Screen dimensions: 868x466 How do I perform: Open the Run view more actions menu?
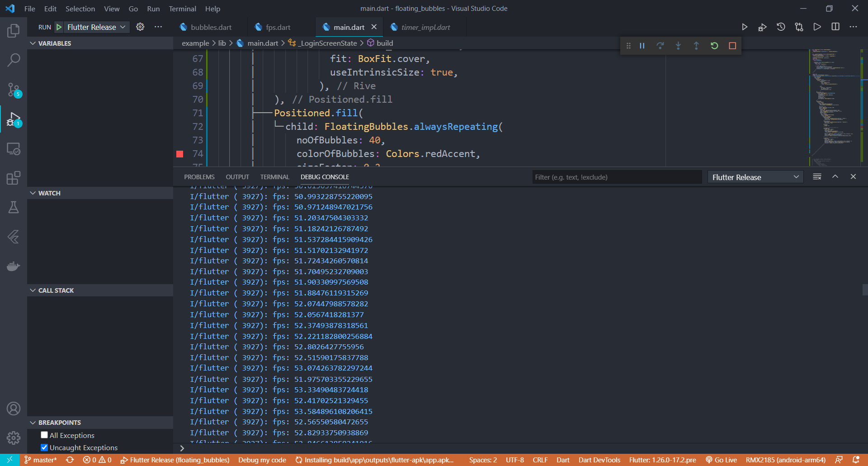(x=158, y=27)
